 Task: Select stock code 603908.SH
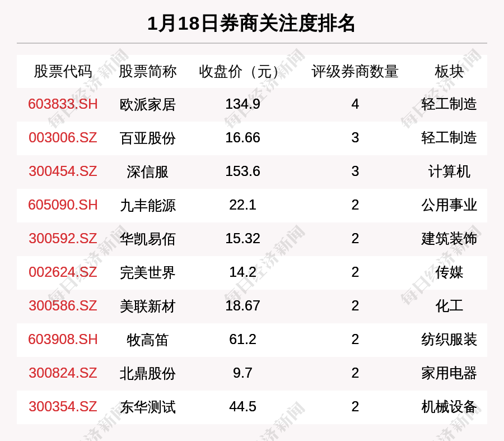coord(63,340)
